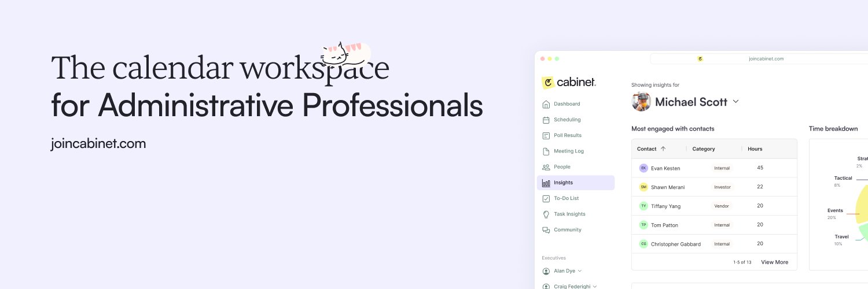This screenshot has width=868, height=289.
Task: Click the Task Insights lightbulb icon
Action: (x=546, y=214)
